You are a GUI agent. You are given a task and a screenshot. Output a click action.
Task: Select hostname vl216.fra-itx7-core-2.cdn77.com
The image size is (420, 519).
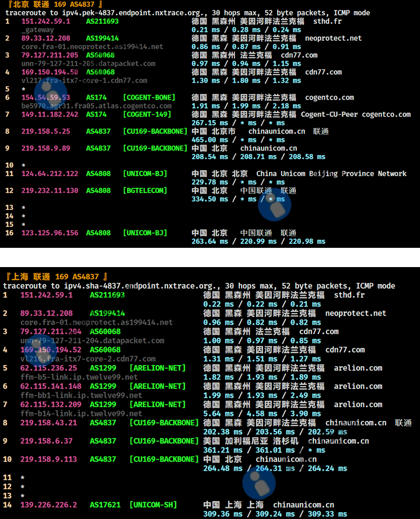pyautogui.click(x=87, y=359)
